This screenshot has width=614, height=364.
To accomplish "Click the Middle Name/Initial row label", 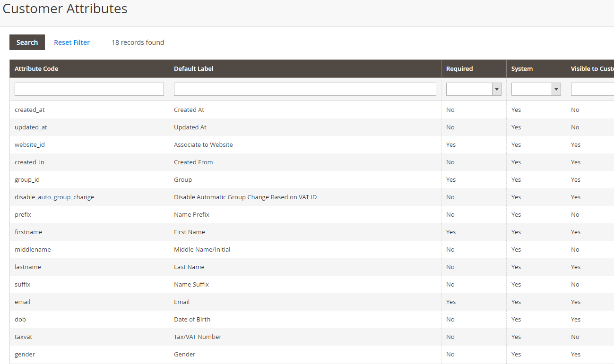I will coord(202,249).
